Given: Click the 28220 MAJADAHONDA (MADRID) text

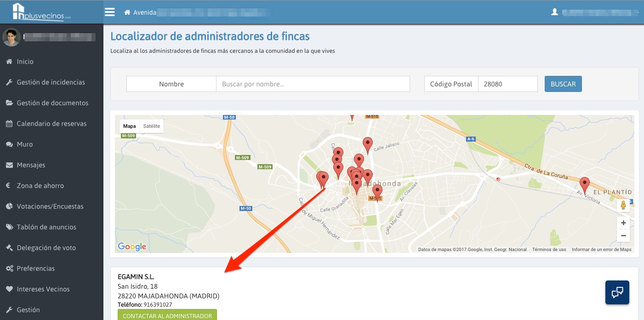Looking at the screenshot, I should point(168,296).
